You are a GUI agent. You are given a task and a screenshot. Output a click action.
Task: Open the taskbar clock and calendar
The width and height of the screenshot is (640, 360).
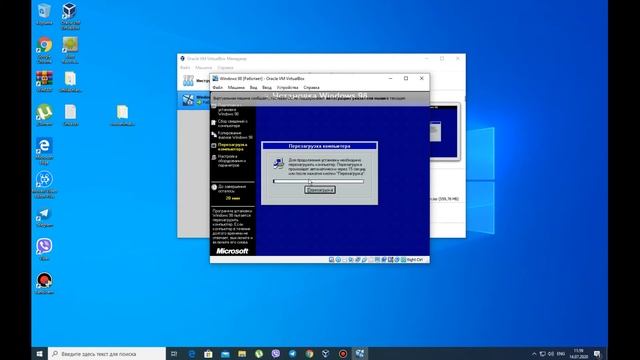tap(578, 353)
